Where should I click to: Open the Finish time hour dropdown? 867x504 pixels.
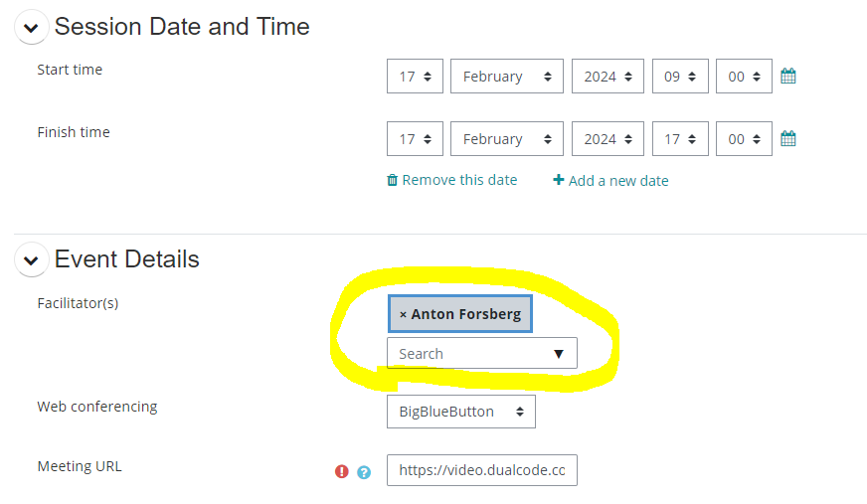(x=680, y=139)
